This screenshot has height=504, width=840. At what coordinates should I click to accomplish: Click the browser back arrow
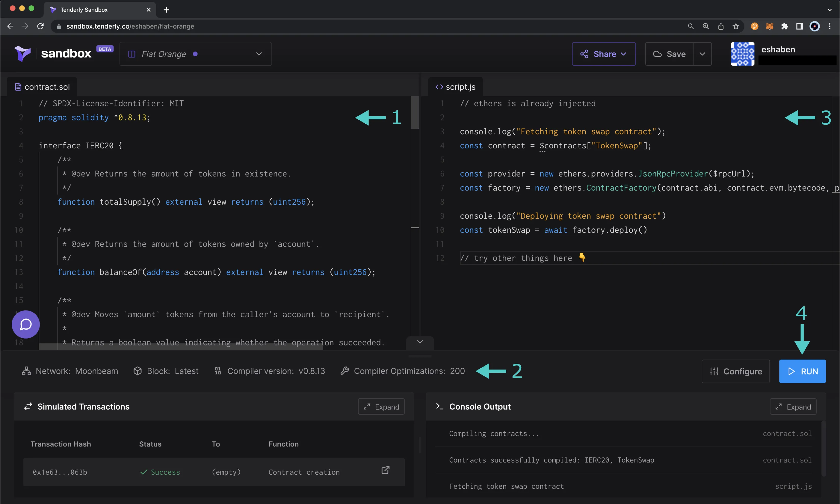(x=10, y=26)
